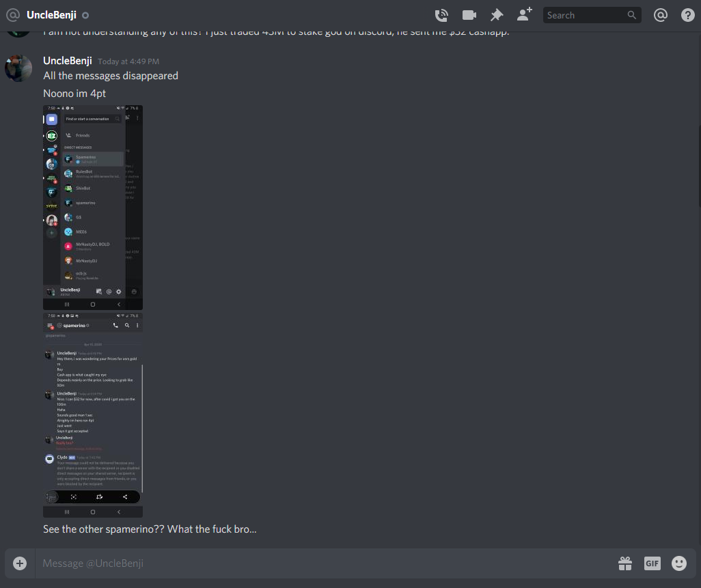Click the 'See the other spamerino??' message

(150, 529)
